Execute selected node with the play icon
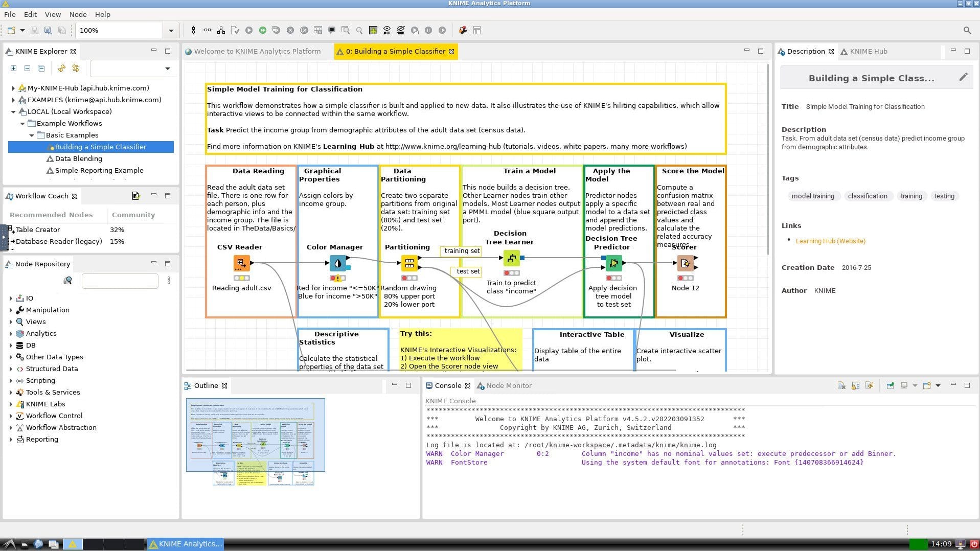 [248, 30]
